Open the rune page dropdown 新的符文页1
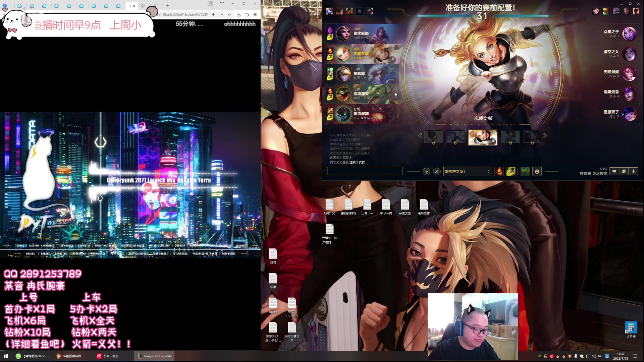 [468, 172]
